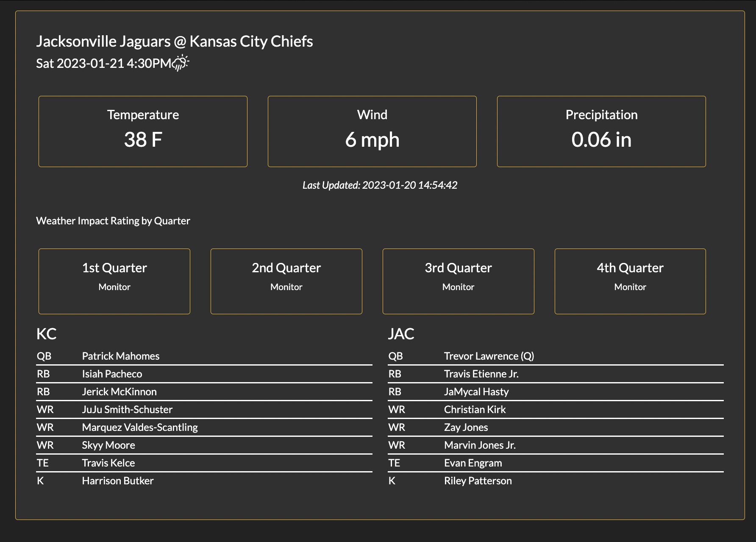Select JaMycal Hasty in the JAC roster
This screenshot has height=542, width=756.
476,391
